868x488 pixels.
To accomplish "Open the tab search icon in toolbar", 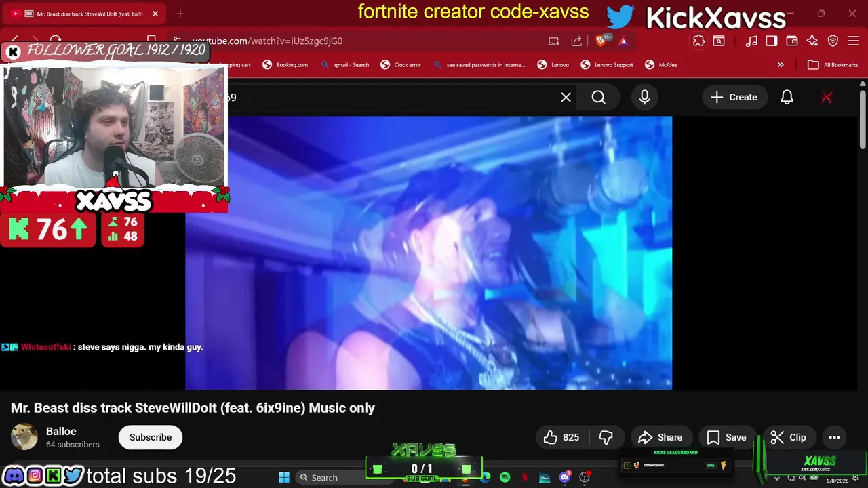I will (719, 41).
